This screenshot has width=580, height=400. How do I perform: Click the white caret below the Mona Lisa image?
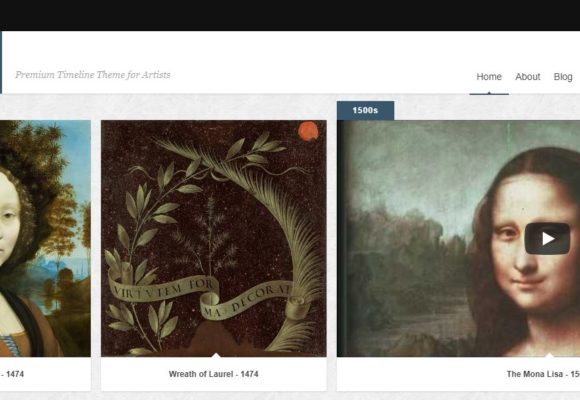pyautogui.click(x=549, y=355)
